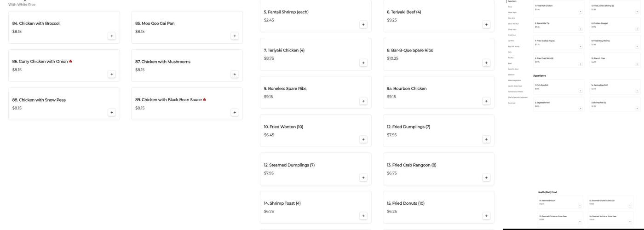The image size is (644, 230).
Task: Go to Seafood category in sidebar
Action: click(512, 75)
